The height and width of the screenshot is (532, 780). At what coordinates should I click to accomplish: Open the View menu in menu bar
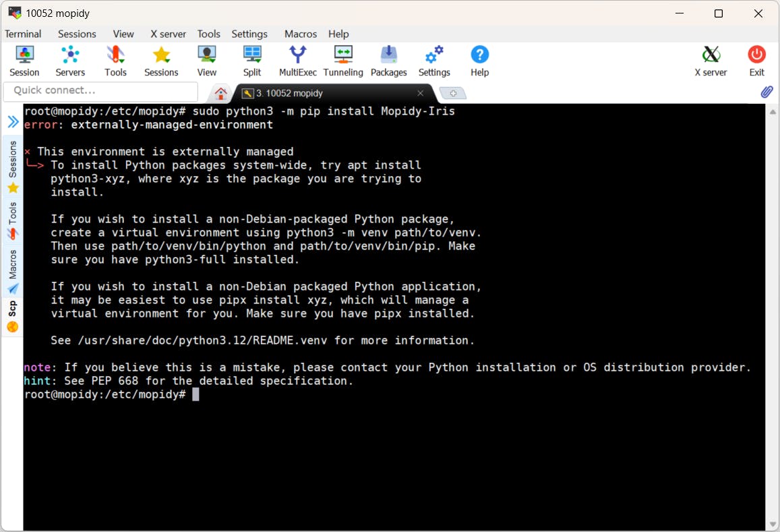(x=123, y=34)
